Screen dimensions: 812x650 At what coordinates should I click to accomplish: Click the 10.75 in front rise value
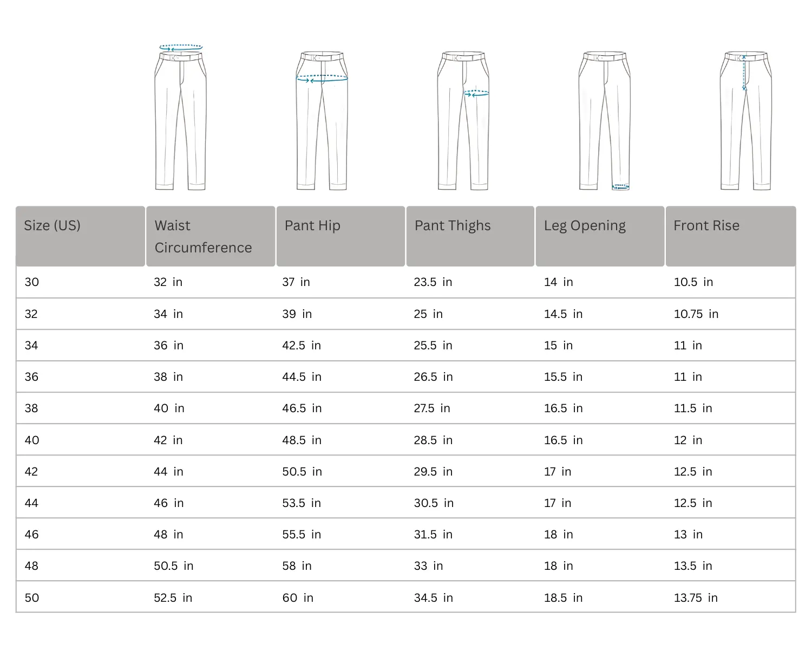click(696, 314)
